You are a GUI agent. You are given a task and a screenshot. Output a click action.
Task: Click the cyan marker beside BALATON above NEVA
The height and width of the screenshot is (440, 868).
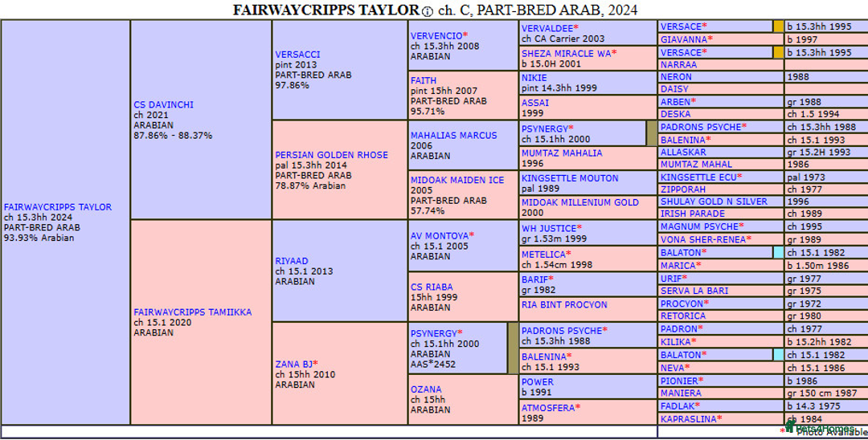pos(778,355)
